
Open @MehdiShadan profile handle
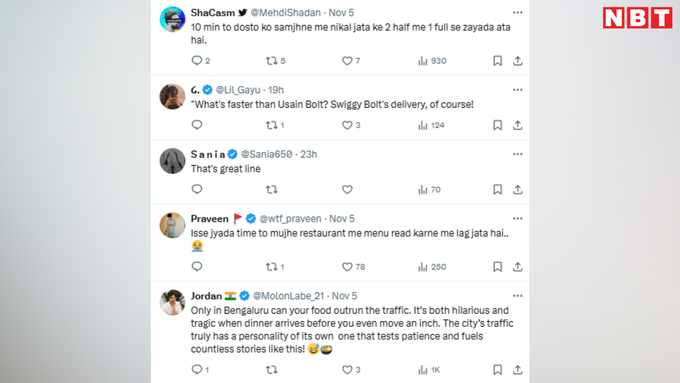coord(286,13)
